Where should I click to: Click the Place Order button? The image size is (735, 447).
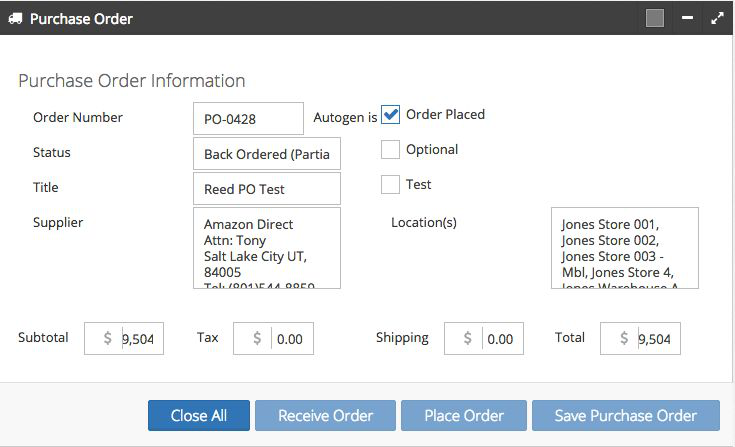click(x=464, y=415)
